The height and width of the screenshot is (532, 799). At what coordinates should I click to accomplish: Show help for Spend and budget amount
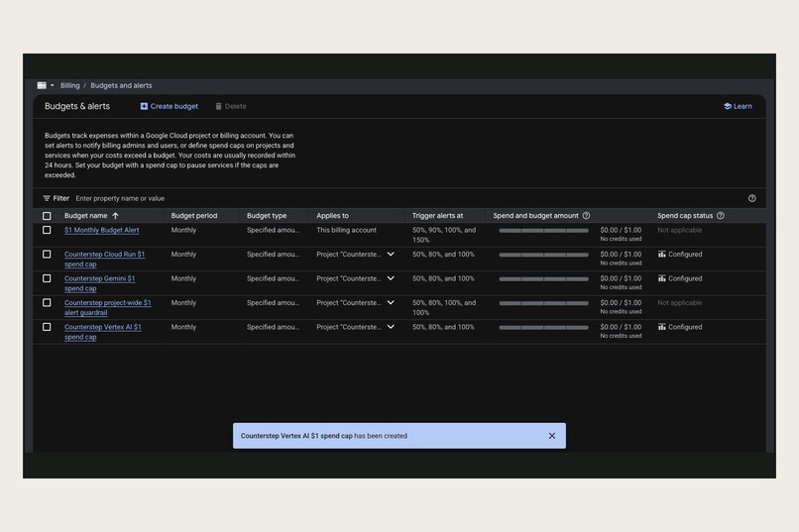coord(587,216)
